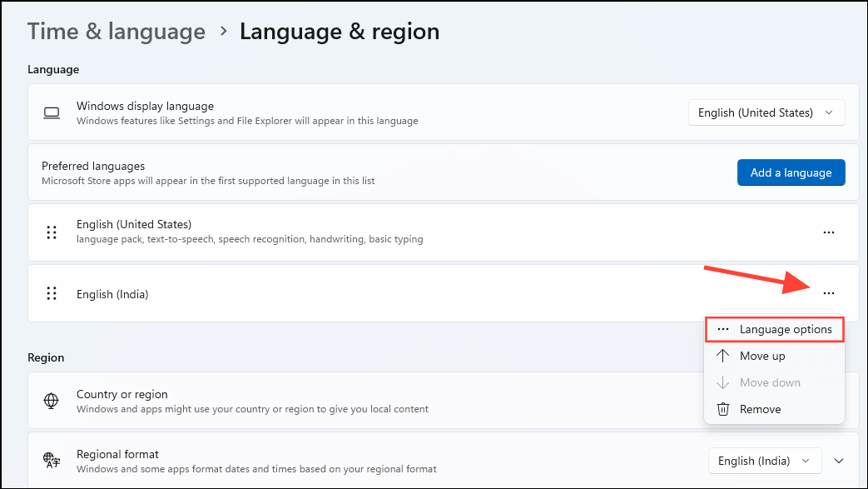Go back to Time & language page

coord(116,31)
